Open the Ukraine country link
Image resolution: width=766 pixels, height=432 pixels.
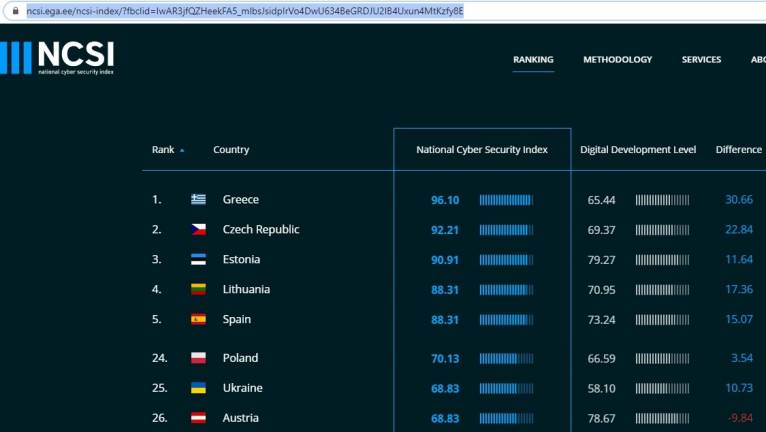243,388
